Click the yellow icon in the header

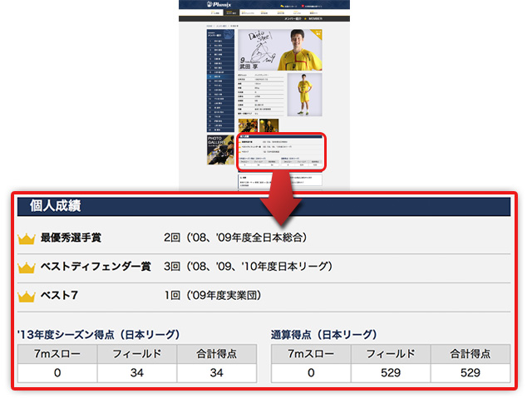pos(282,6)
